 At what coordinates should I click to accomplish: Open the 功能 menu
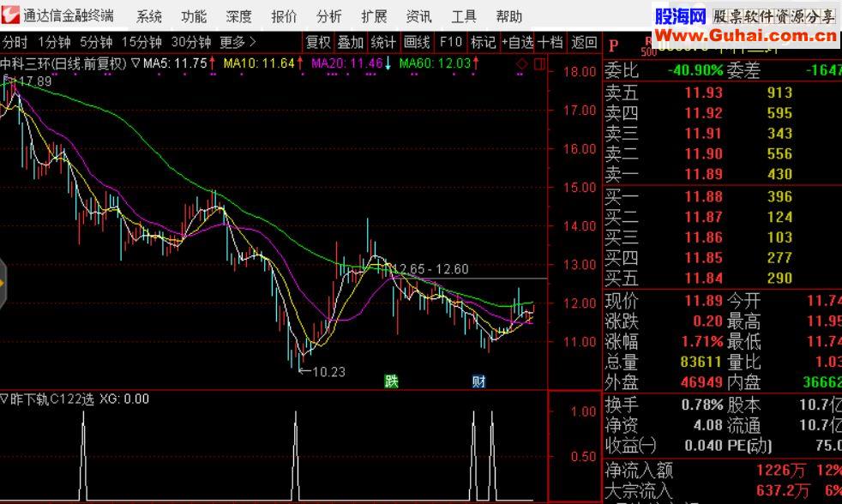coord(194,16)
